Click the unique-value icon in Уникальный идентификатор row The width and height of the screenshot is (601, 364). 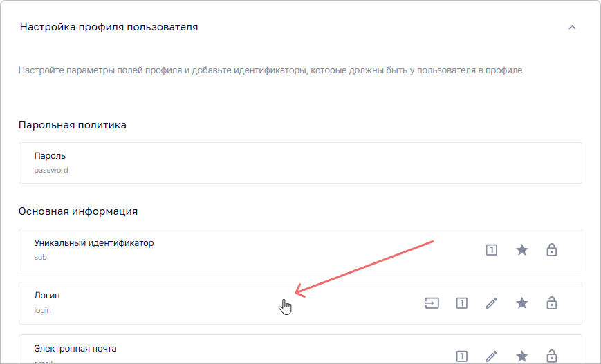pos(492,250)
